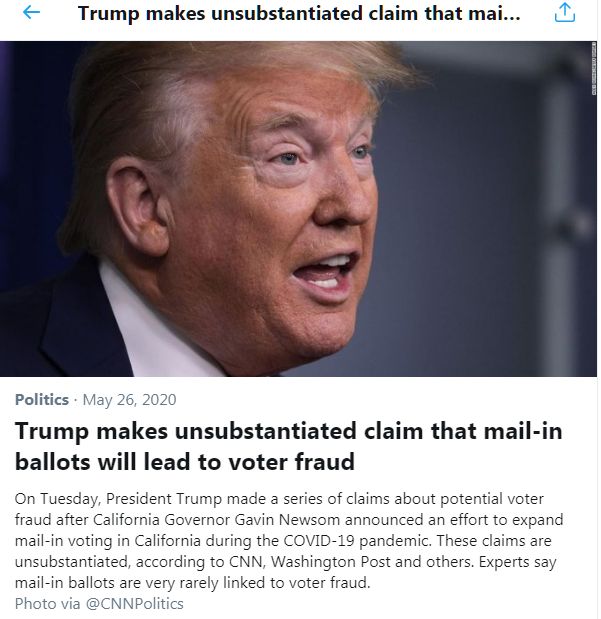Select the bold headline about mail-in ballots
601x619 pixels.
288,446
